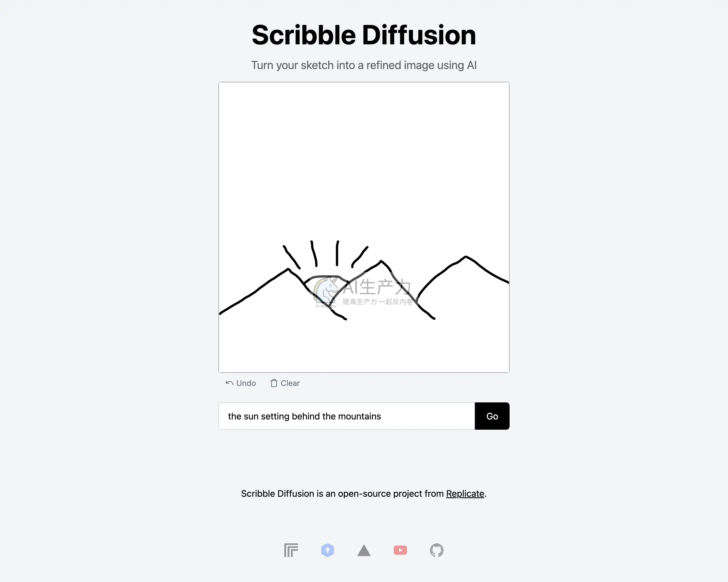
Task: Clear the drawing canvas
Action: pos(285,383)
